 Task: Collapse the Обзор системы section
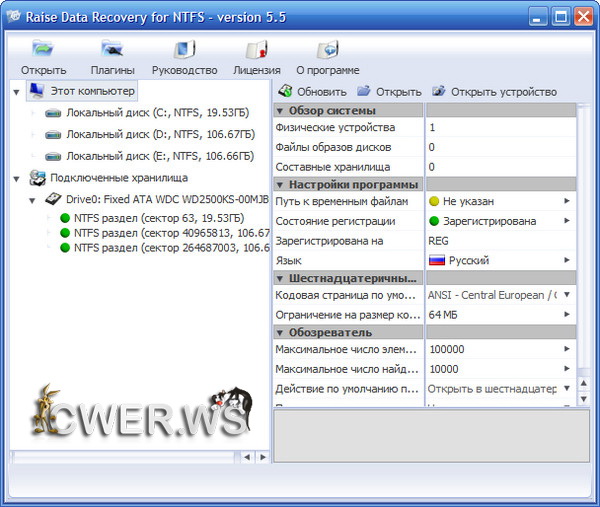[x=280, y=110]
